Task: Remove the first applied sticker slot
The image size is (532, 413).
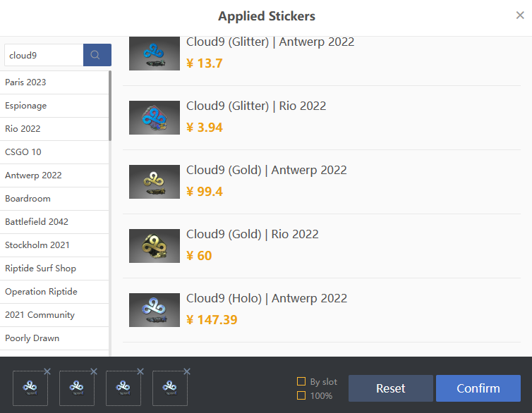Action: click(47, 371)
